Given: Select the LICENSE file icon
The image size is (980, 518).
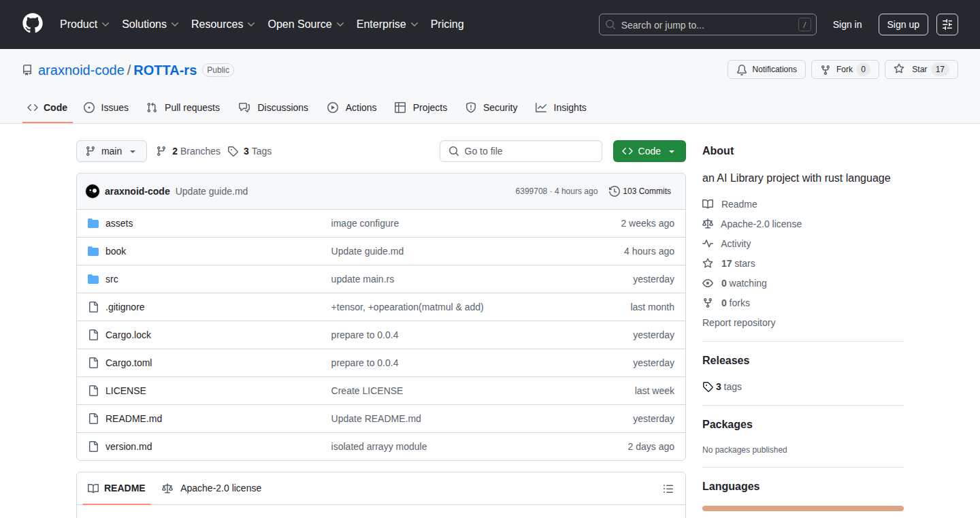Looking at the screenshot, I should click(x=93, y=391).
